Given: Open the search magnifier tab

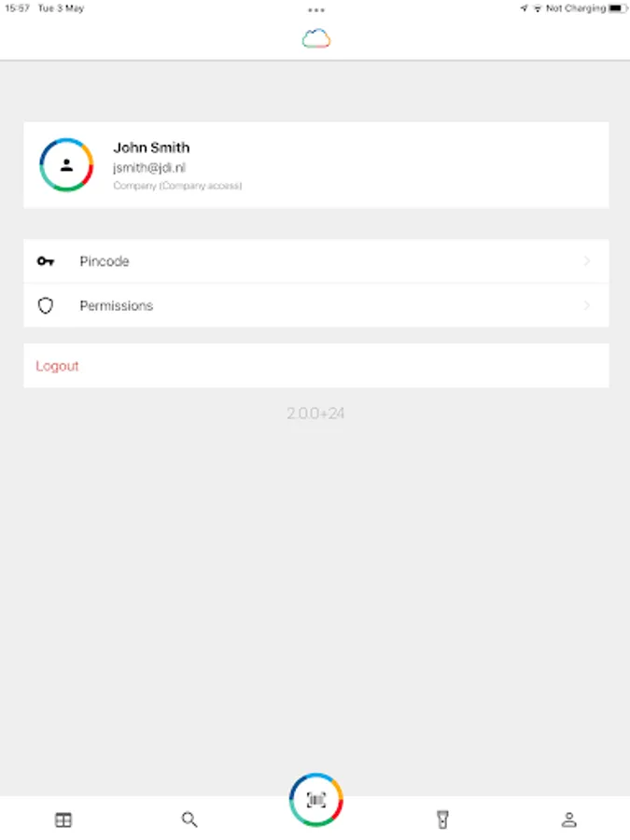Looking at the screenshot, I should [189, 819].
